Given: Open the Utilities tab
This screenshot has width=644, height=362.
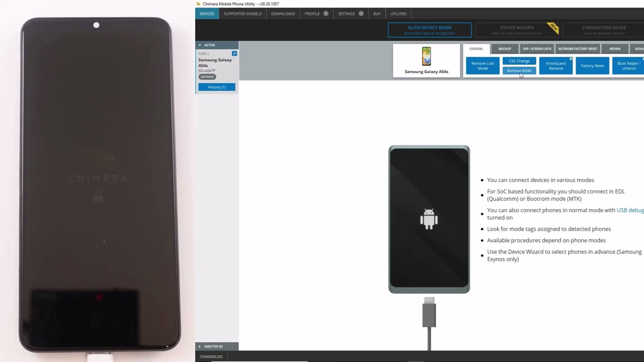Looking at the screenshot, I should [398, 14].
